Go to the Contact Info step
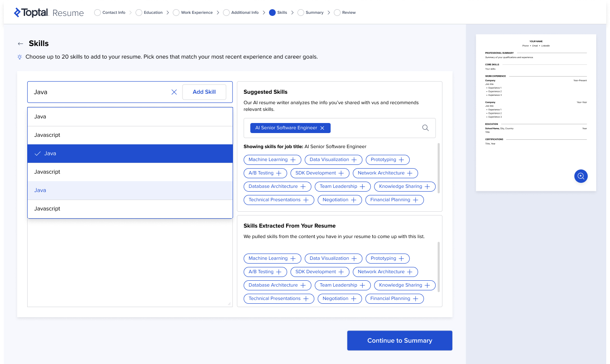Screen dimensions: 610x364 point(110,13)
